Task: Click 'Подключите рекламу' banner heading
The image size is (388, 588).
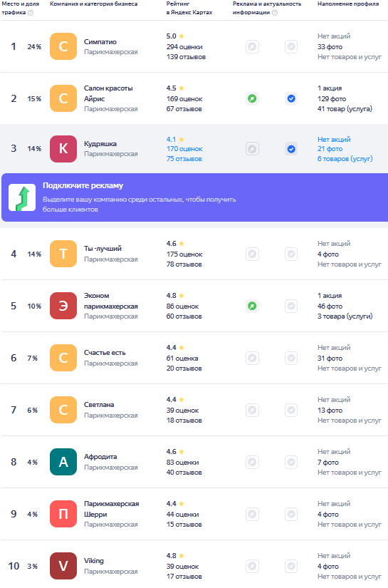Action: tap(83, 185)
